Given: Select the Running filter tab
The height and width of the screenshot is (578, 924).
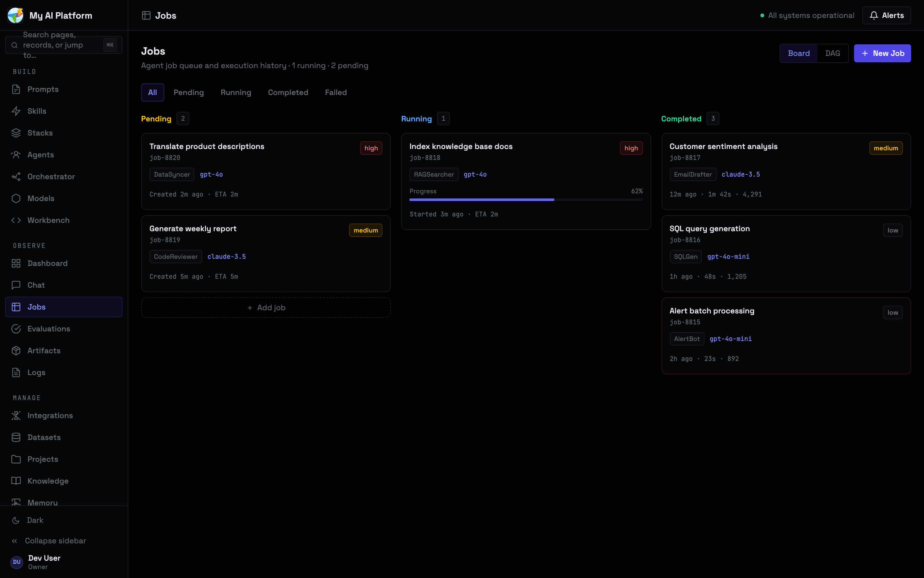Looking at the screenshot, I should 235,92.
